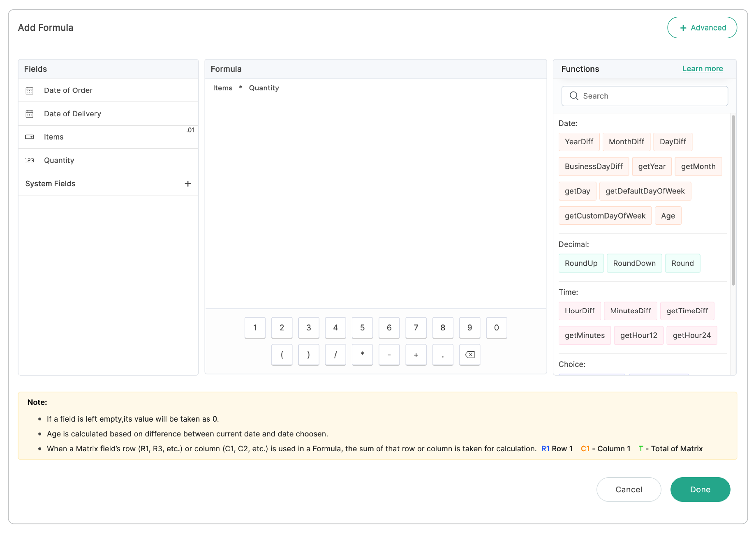Click the 123 number icon beside Quantity
Viewport: 756px width, 533px height.
(x=30, y=160)
